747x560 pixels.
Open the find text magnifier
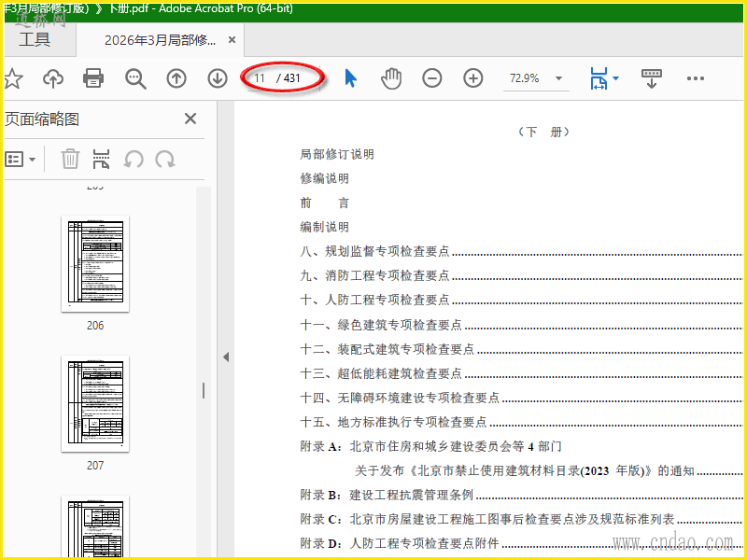[x=135, y=78]
